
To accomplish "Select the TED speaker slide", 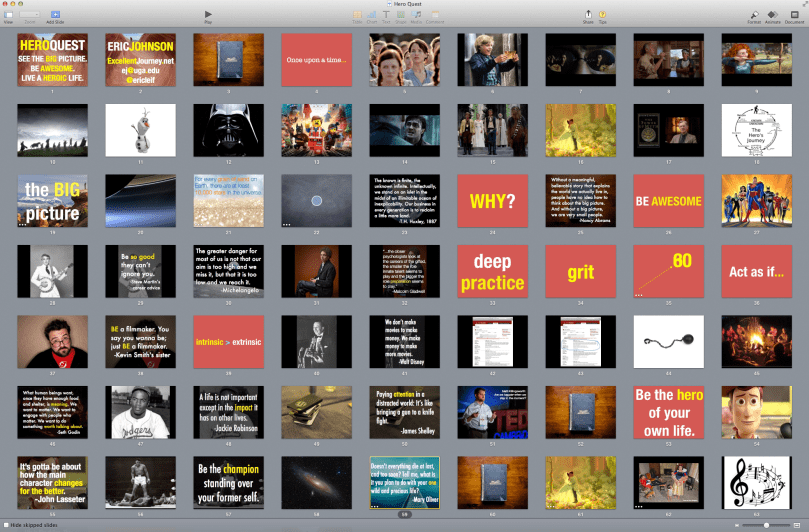I will (493, 412).
